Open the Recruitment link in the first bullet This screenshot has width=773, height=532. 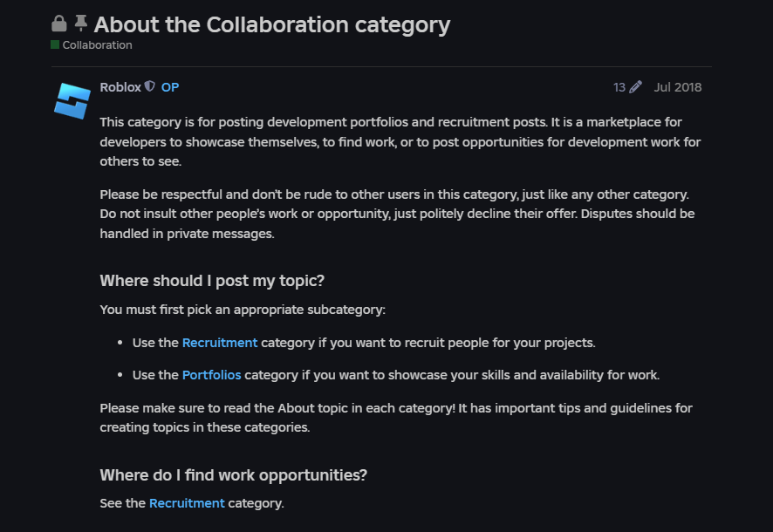point(220,343)
